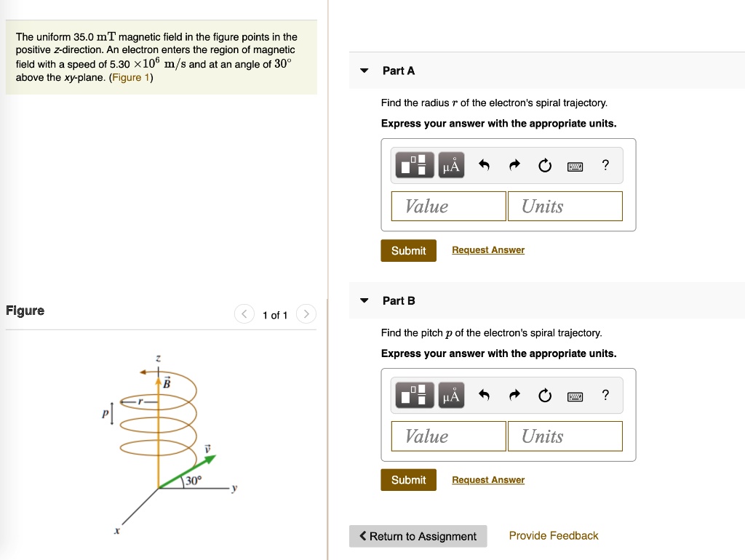Screen dimensions: 745x560
Task: Submit the Part A answer
Action: [408, 250]
